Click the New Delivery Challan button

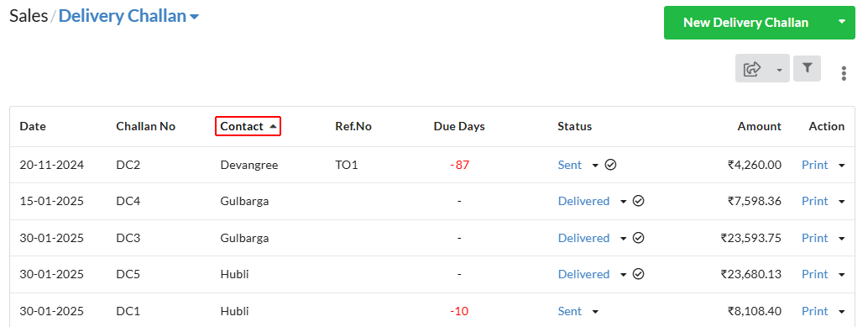point(745,23)
